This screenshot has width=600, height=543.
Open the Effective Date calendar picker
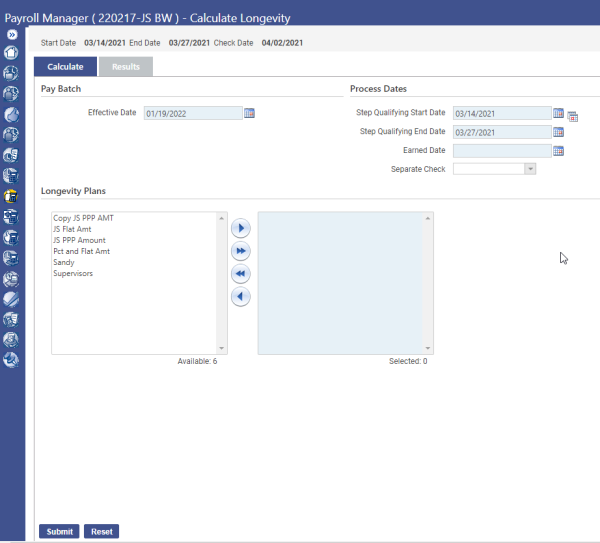(x=250, y=113)
